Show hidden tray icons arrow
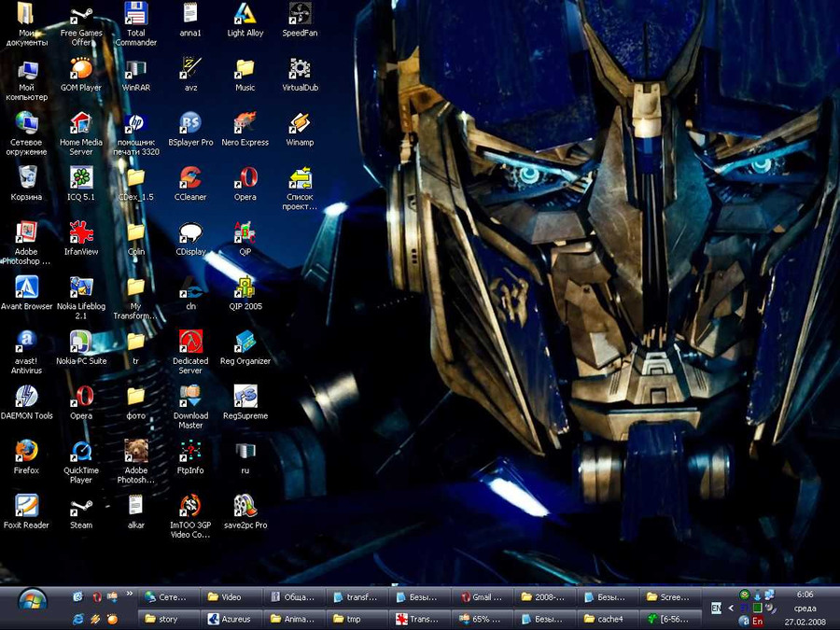This screenshot has width=840, height=630. click(731, 608)
